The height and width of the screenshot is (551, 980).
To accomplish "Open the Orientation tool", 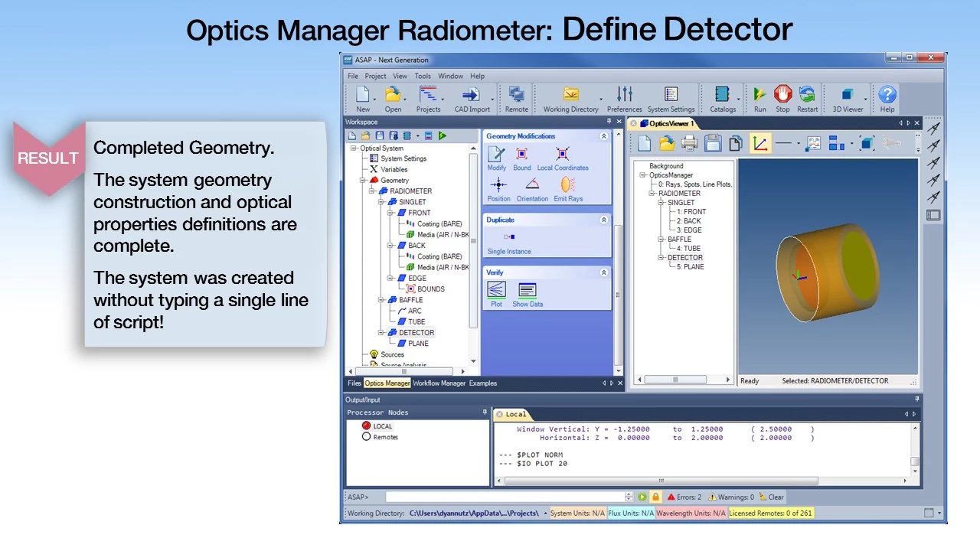I will pos(532,186).
